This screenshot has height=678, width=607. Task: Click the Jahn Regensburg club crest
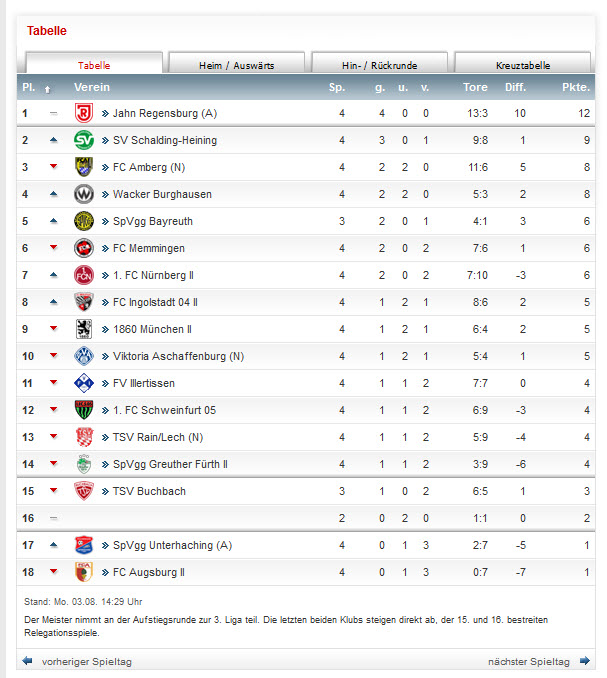[x=84, y=113]
